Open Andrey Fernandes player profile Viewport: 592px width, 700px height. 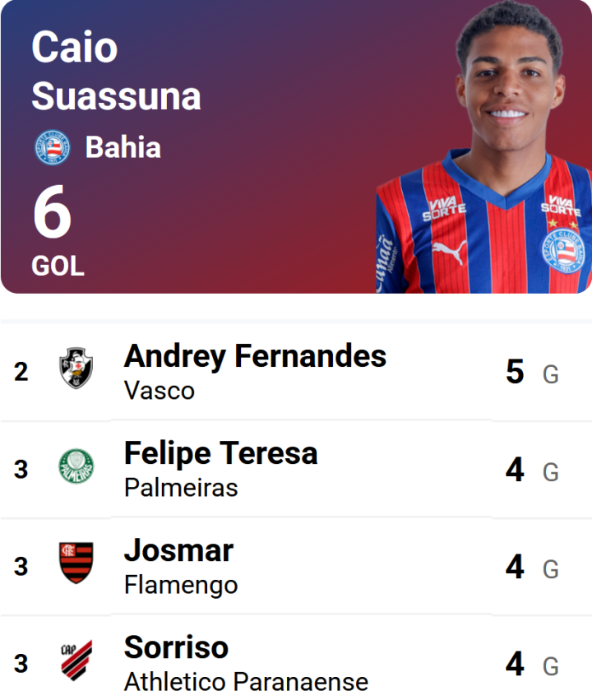[x=255, y=356]
